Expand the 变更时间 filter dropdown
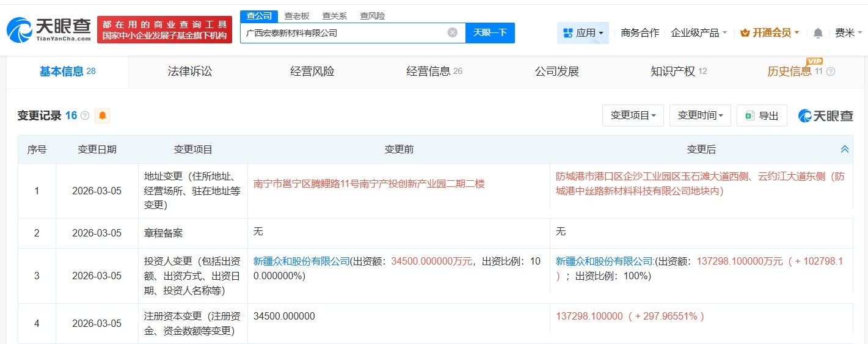The width and height of the screenshot is (868, 344). [700, 115]
